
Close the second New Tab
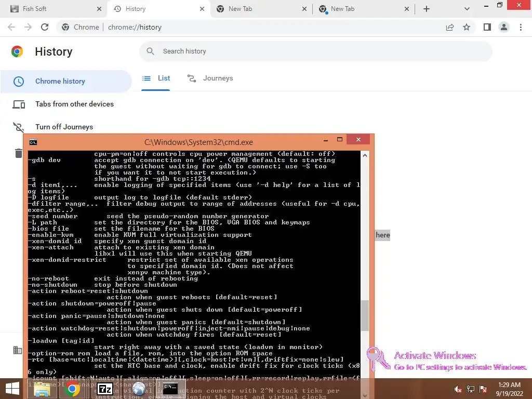tap(407, 9)
